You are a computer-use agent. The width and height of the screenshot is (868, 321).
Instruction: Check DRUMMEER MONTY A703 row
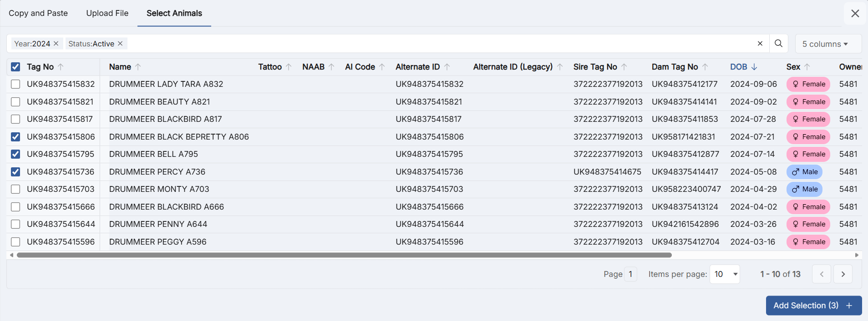(15, 189)
